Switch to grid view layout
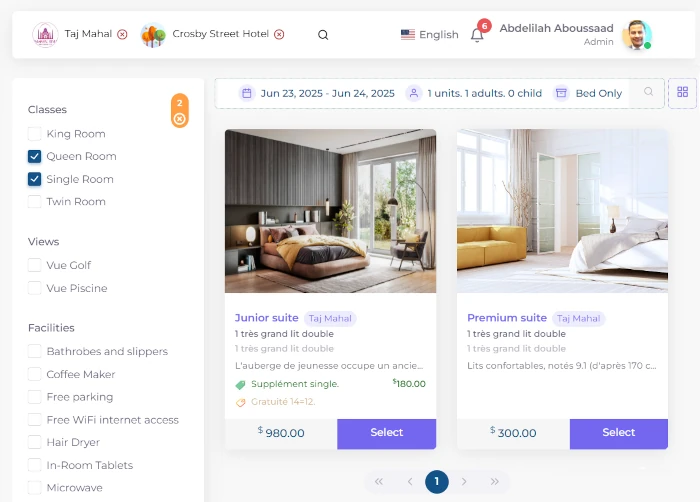Viewport: 700px width, 502px height. coord(683,92)
